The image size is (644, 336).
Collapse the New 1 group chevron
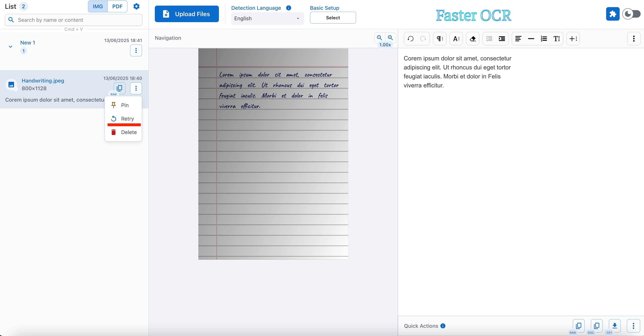click(x=10, y=47)
